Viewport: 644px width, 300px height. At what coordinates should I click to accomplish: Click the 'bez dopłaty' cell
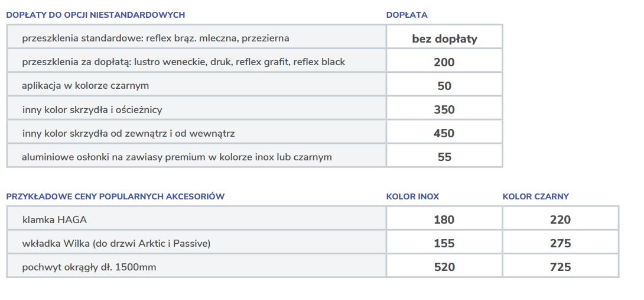444,39
